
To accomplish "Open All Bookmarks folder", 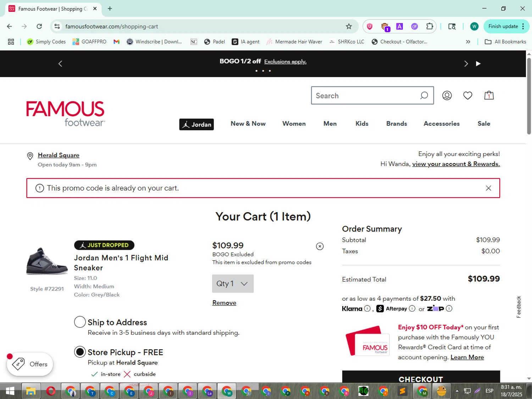I will pos(505,42).
